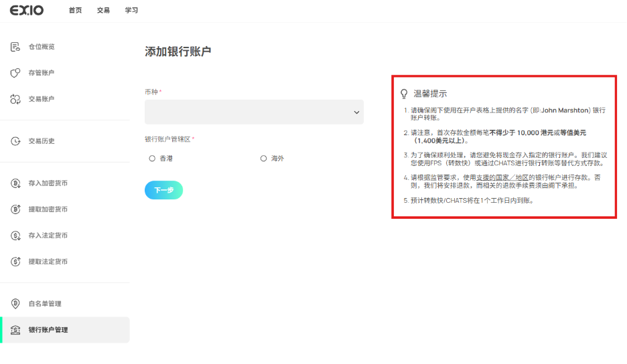Click the 提取法定货币 dollar icon
This screenshot has height=364, width=627.
pos(15,262)
